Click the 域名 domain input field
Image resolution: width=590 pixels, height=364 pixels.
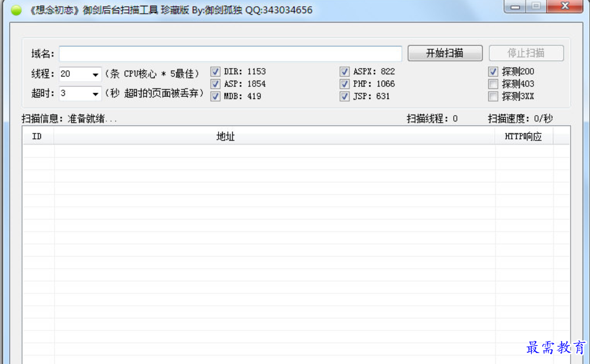230,53
